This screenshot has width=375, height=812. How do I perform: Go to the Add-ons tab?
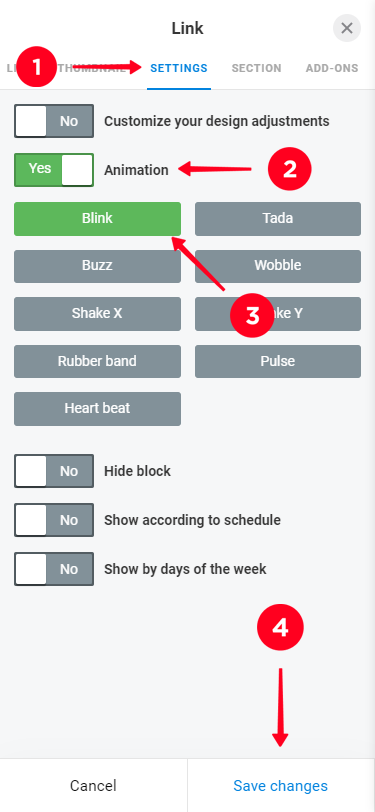332,68
